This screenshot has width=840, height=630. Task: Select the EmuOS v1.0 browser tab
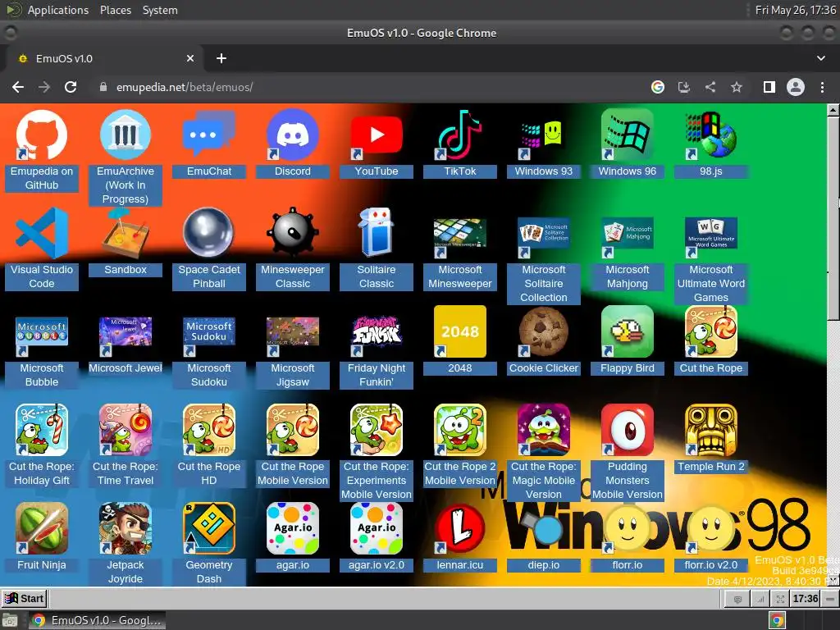click(x=106, y=58)
